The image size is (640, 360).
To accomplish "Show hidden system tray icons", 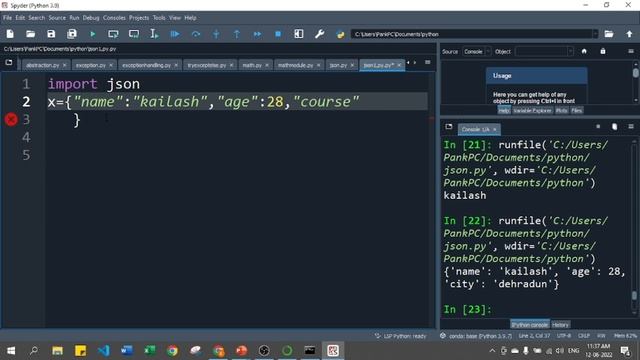I will 492,350.
